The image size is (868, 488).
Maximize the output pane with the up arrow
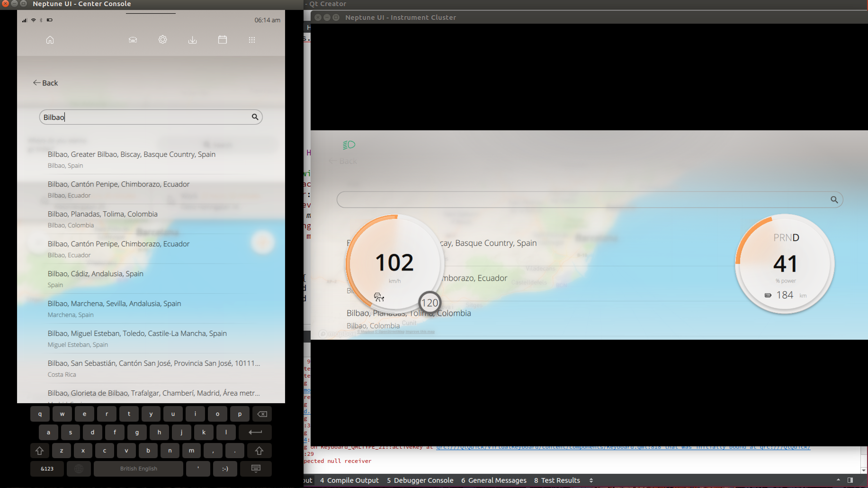coord(838,480)
